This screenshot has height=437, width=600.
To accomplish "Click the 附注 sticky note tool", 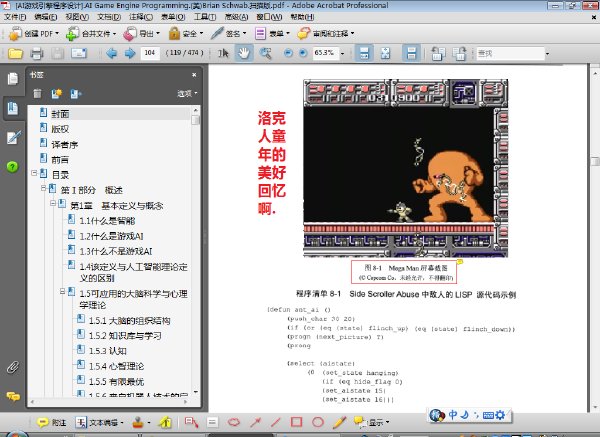I will coord(52,422).
